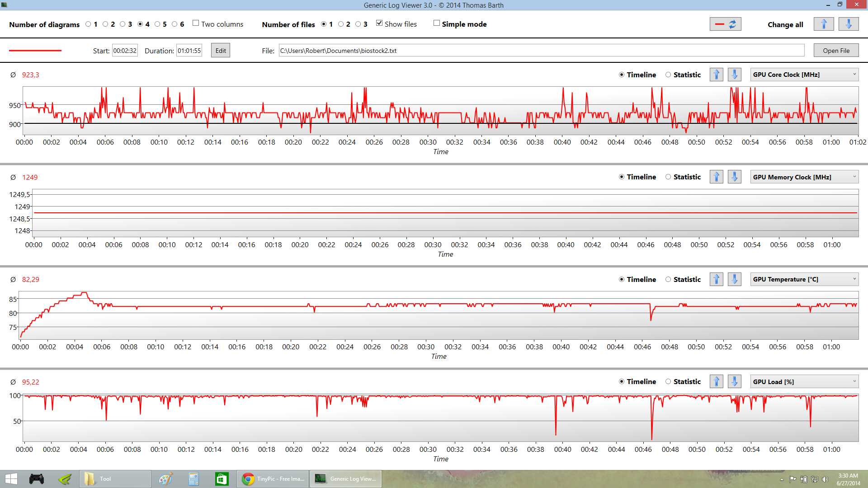Select 1 diagram radio button

click(x=88, y=24)
